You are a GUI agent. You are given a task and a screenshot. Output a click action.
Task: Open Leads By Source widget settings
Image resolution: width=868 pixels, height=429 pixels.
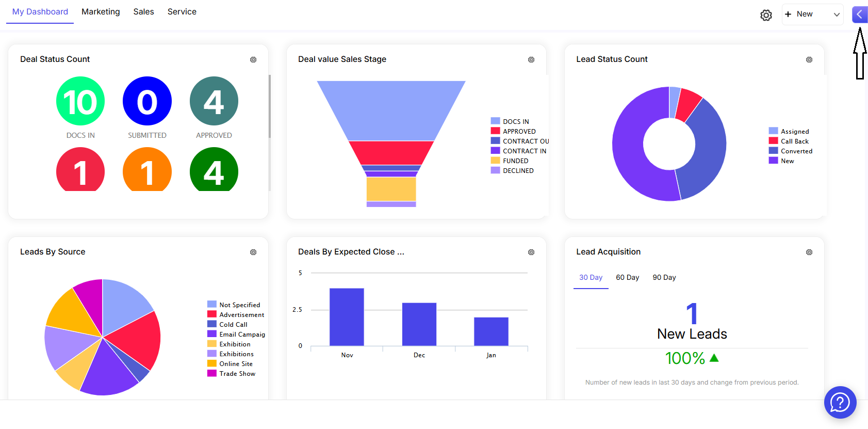(253, 252)
